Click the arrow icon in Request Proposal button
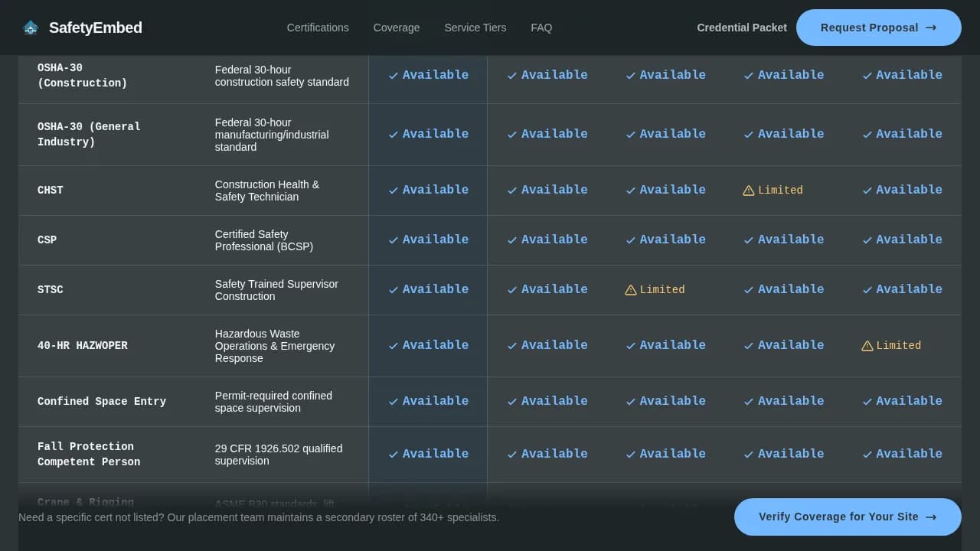 coord(931,28)
